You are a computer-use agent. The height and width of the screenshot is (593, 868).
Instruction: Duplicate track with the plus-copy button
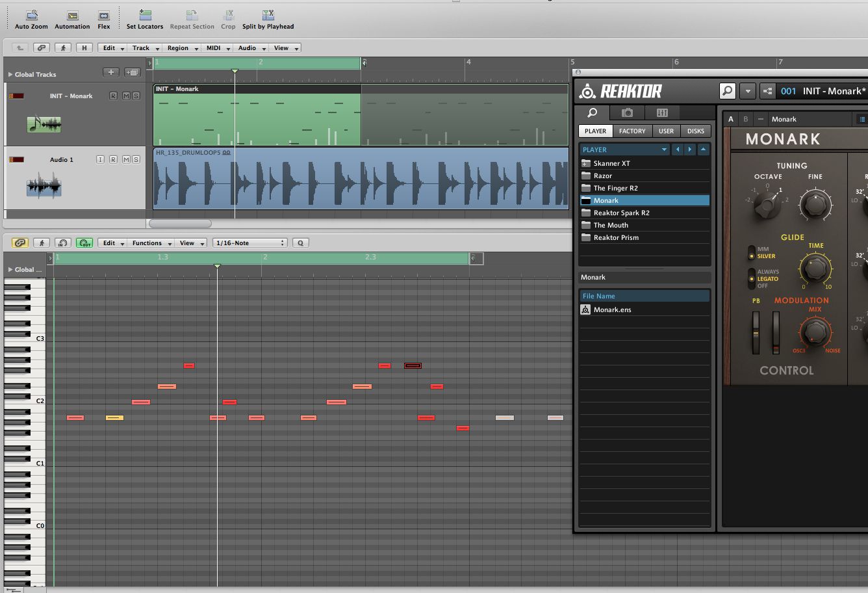[133, 73]
